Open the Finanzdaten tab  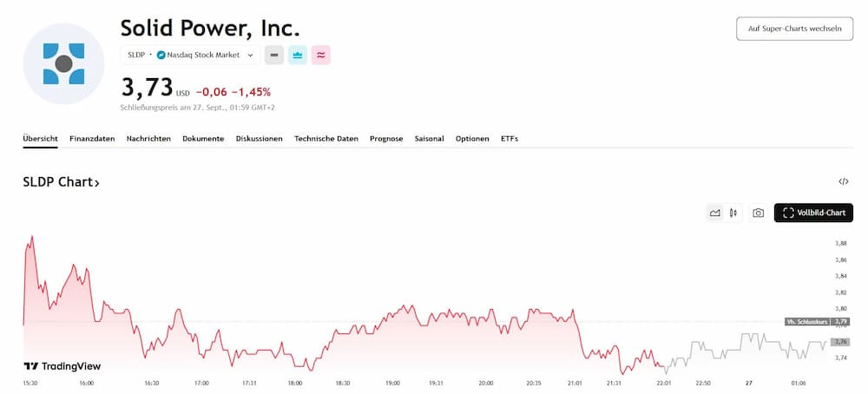(x=92, y=139)
